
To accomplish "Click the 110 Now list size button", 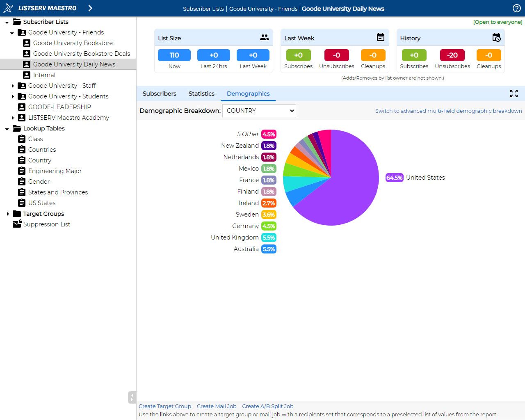I will point(174,55).
